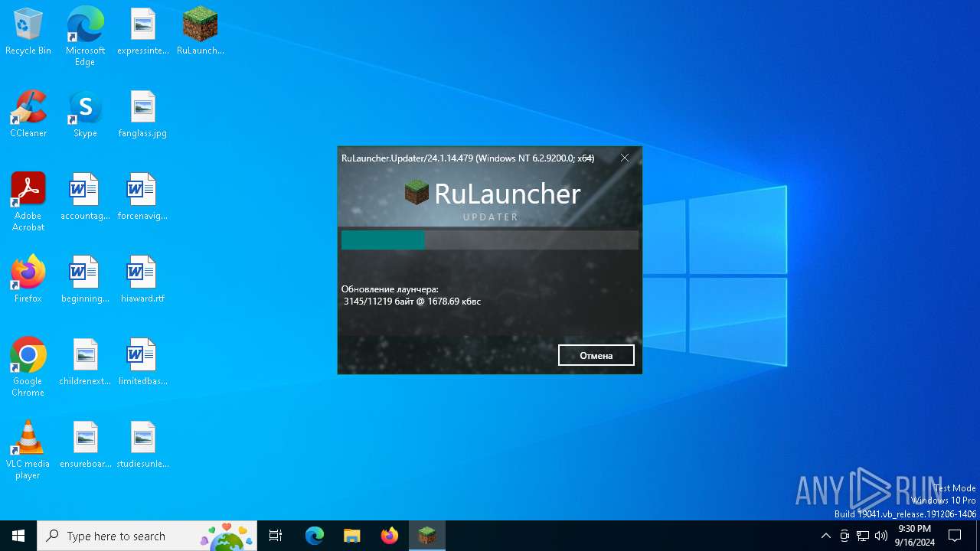Launch Microsoft Edge from desktop shortcut
The image size is (980, 551).
pyautogui.click(x=85, y=36)
